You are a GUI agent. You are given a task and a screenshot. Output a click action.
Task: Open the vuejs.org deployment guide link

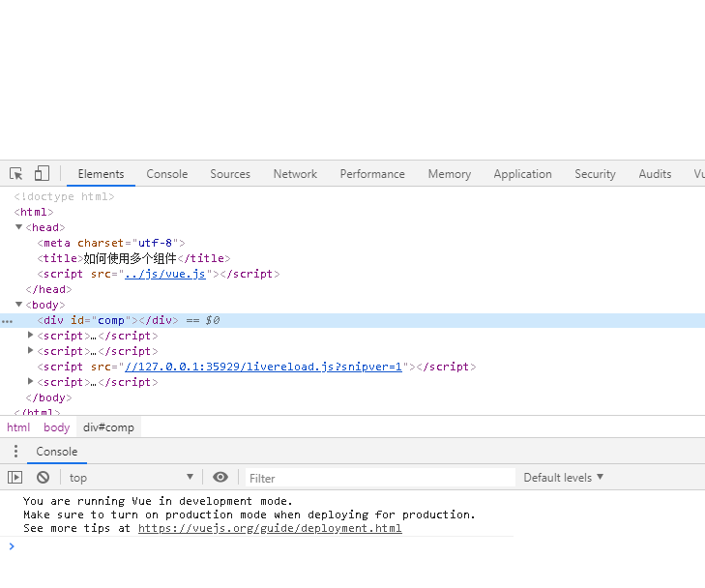(x=270, y=529)
